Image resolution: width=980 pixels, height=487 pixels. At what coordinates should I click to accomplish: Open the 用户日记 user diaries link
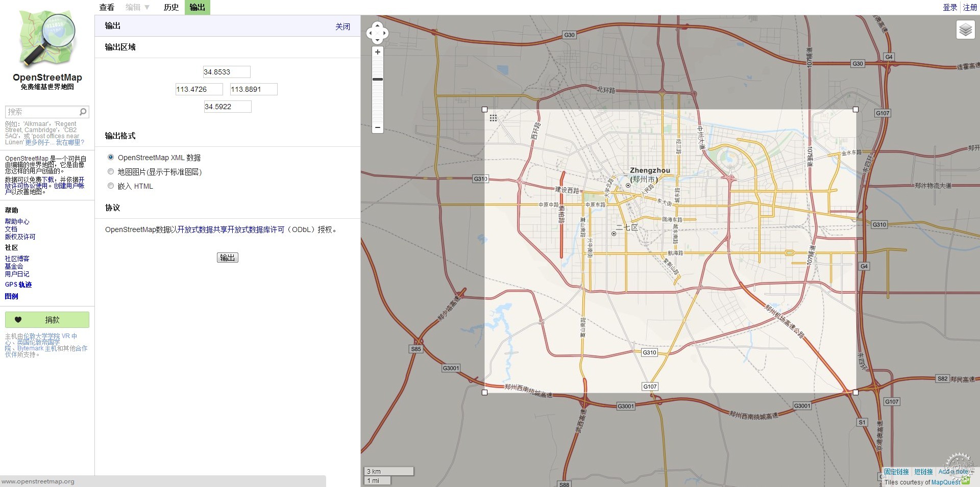17,274
